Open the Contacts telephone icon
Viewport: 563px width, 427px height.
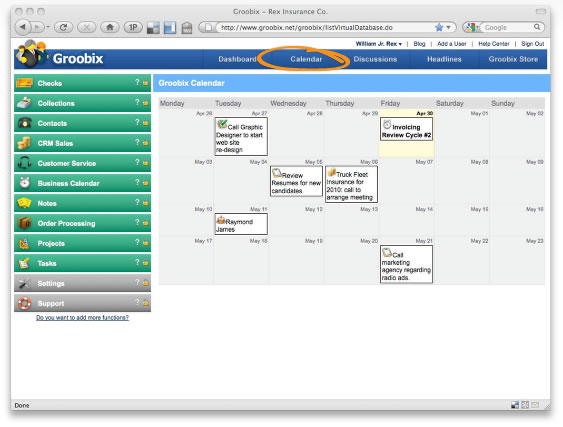[x=24, y=123]
